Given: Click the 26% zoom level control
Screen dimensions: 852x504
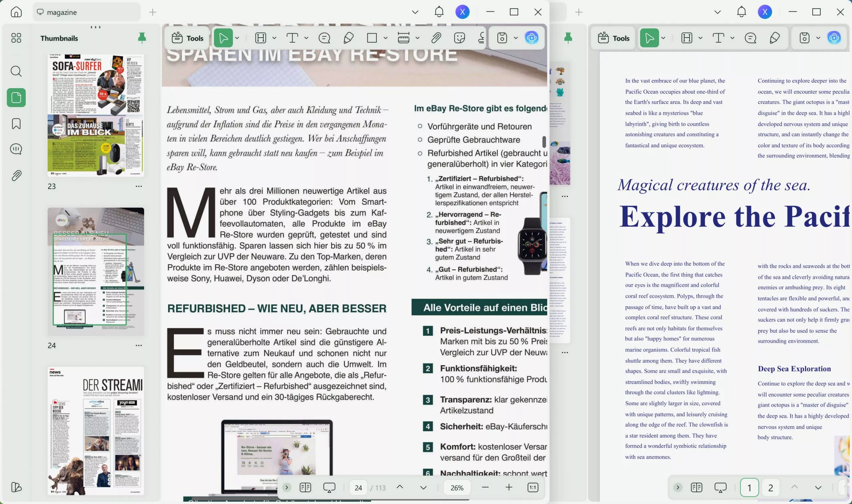Looking at the screenshot, I should [457, 487].
